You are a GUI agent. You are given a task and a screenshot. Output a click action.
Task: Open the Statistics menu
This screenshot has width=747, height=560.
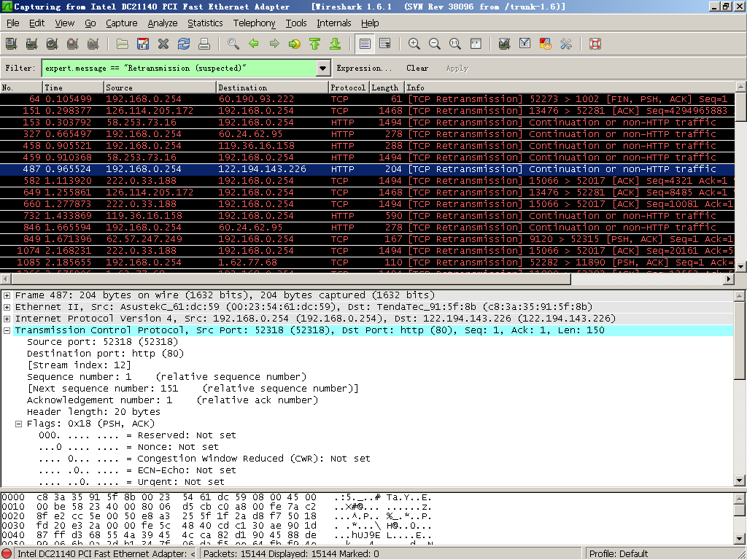tap(205, 23)
